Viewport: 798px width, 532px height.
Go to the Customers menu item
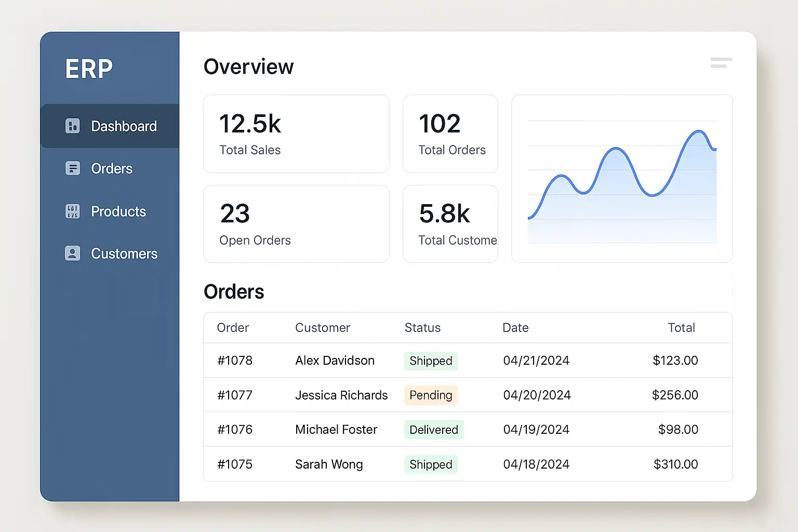[x=124, y=254]
